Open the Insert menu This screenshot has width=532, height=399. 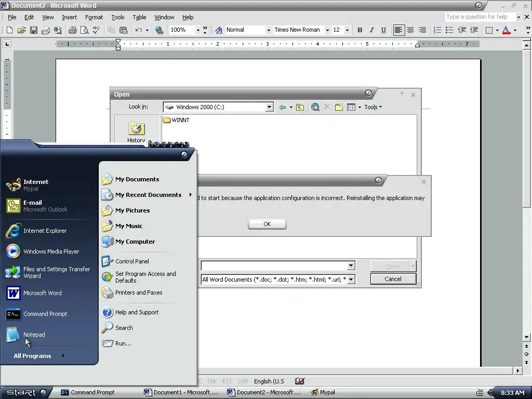pyautogui.click(x=69, y=17)
